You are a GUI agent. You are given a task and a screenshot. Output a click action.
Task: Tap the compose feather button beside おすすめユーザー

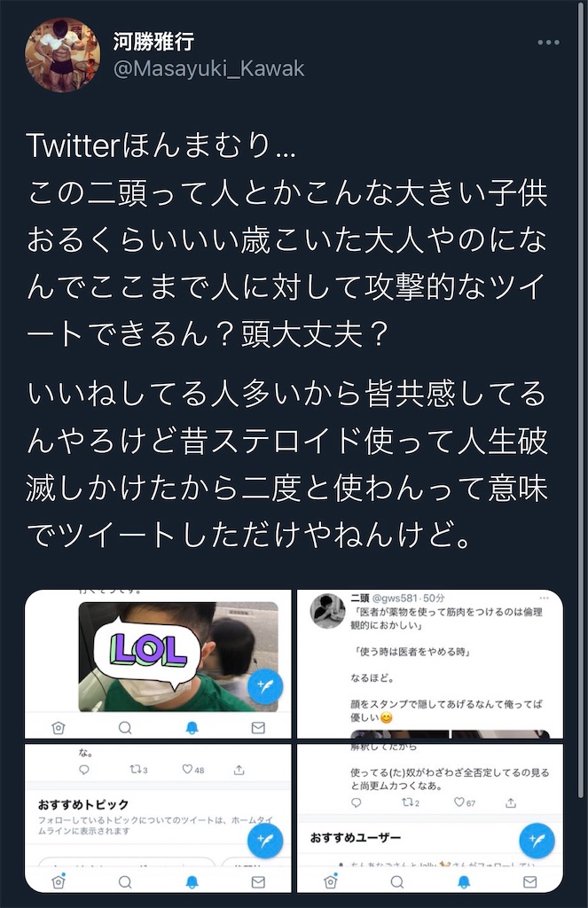[x=537, y=841]
